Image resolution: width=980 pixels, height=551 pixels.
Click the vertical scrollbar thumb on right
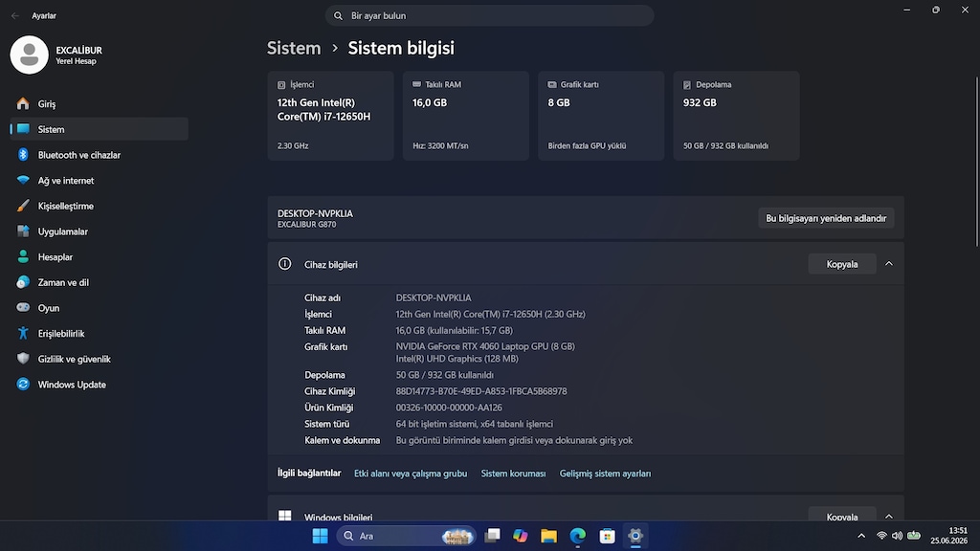977,161
